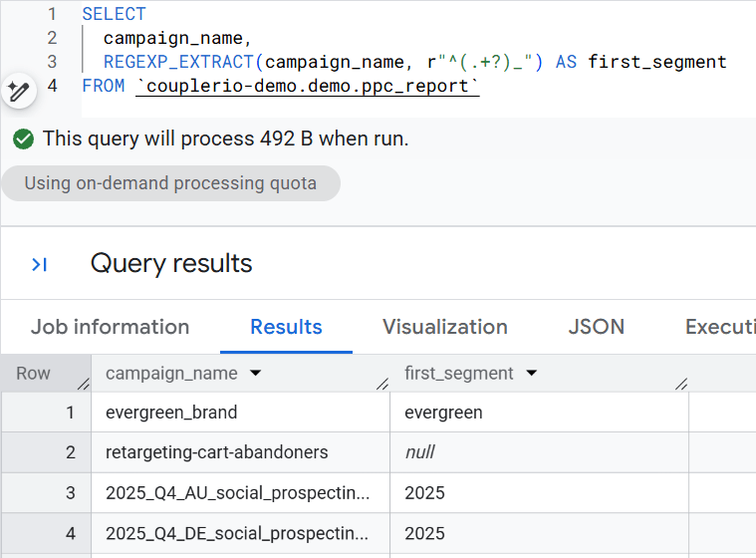Click REGEXP_EXTRACT in the query editor
Viewport: 756px width, 558px height.
pyautogui.click(x=178, y=62)
